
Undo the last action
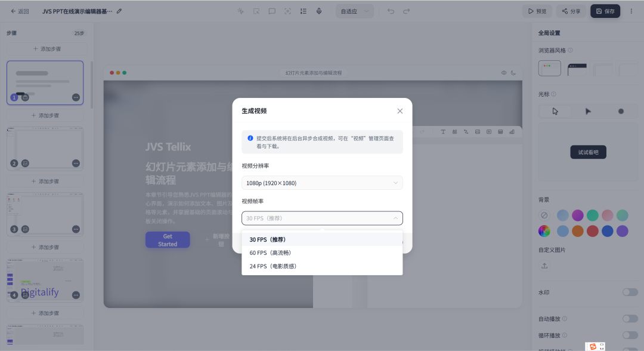[391, 11]
